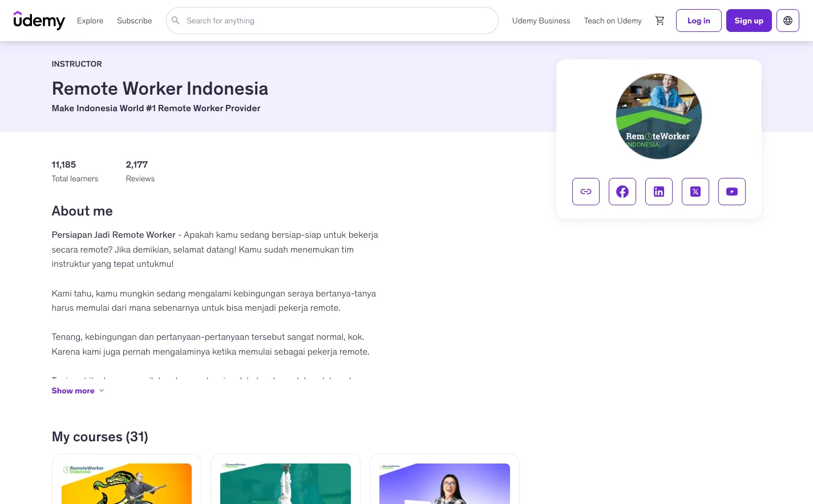813x504 pixels.
Task: Open the instructor's X profile
Action: (x=695, y=192)
